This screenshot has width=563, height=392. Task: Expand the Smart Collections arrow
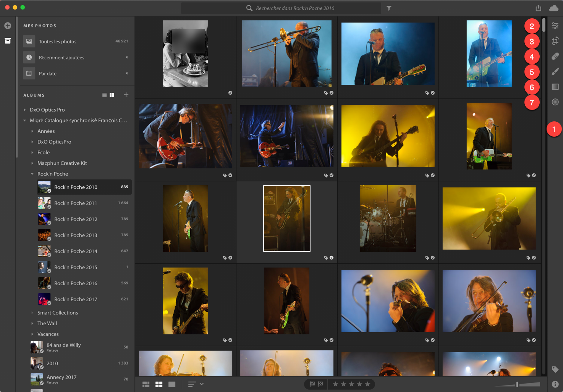coord(32,313)
